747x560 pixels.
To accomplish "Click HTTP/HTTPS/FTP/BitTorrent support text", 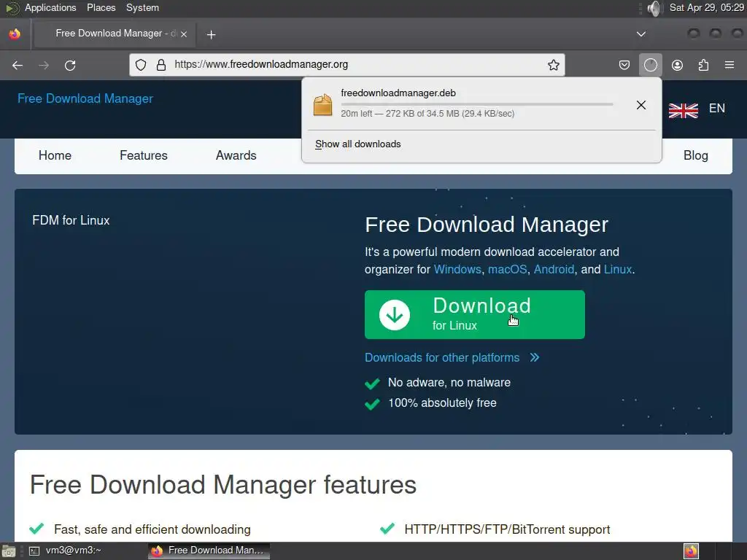I will [x=507, y=529].
